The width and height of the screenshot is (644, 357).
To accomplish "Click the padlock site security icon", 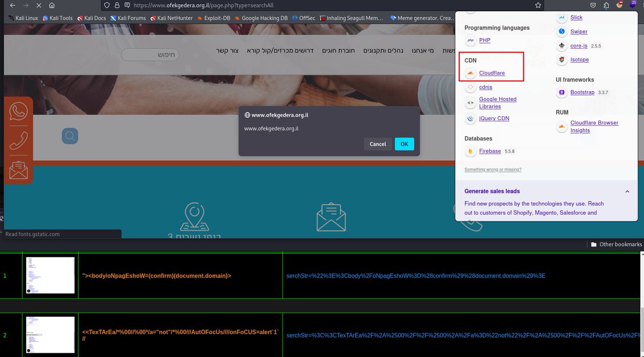I will (117, 5).
